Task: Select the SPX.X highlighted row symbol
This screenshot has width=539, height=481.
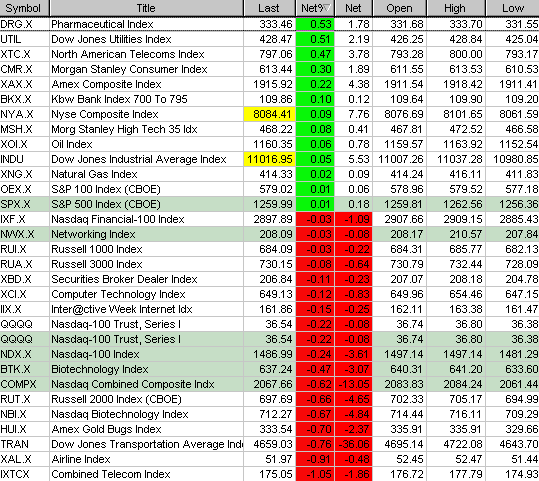Action: pyautogui.click(x=24, y=204)
